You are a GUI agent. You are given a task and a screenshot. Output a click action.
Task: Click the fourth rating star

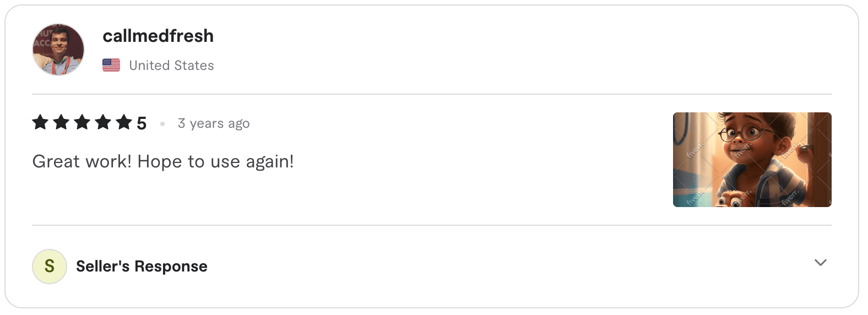pos(103,122)
